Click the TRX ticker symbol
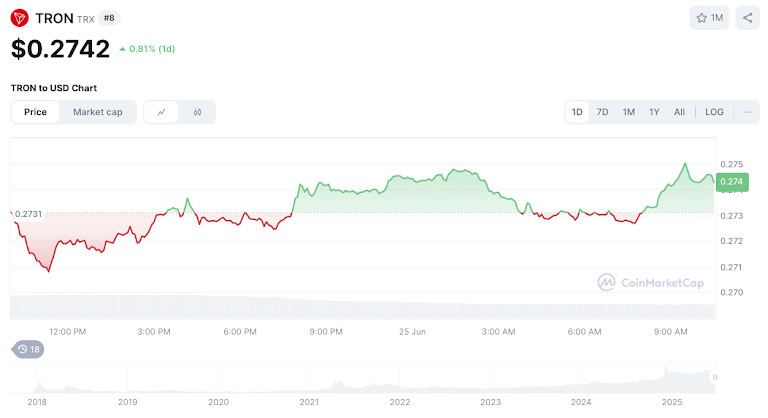Viewport: 768px width, 418px height. [86, 19]
